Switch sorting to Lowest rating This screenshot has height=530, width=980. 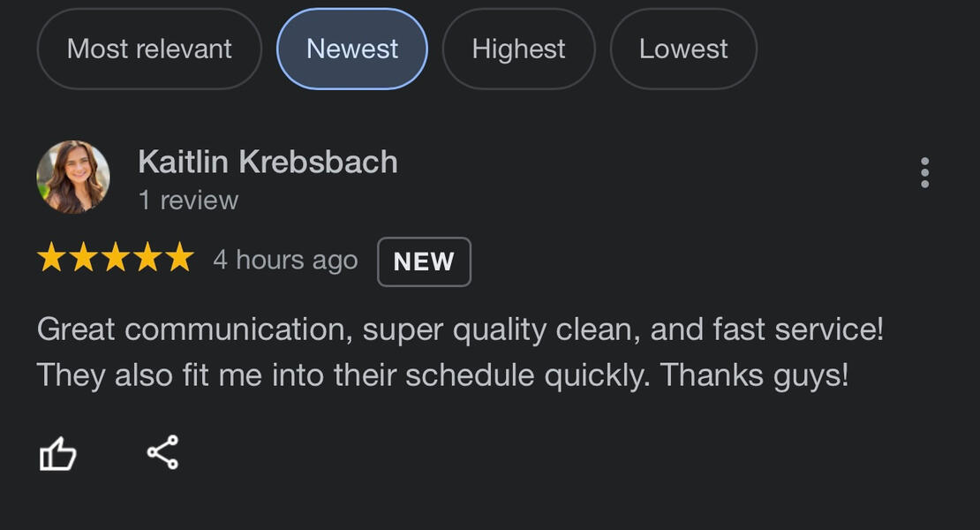point(683,49)
